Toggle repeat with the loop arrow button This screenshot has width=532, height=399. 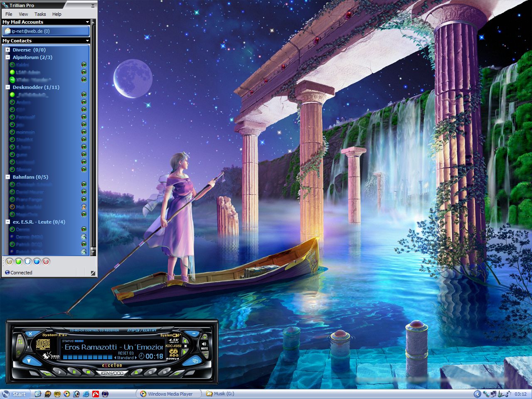click(x=19, y=352)
